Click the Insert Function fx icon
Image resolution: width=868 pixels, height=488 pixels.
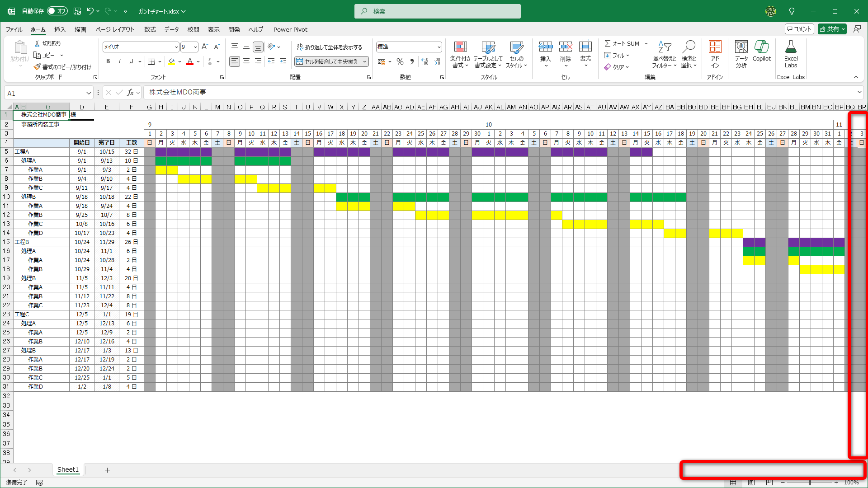[131, 93]
